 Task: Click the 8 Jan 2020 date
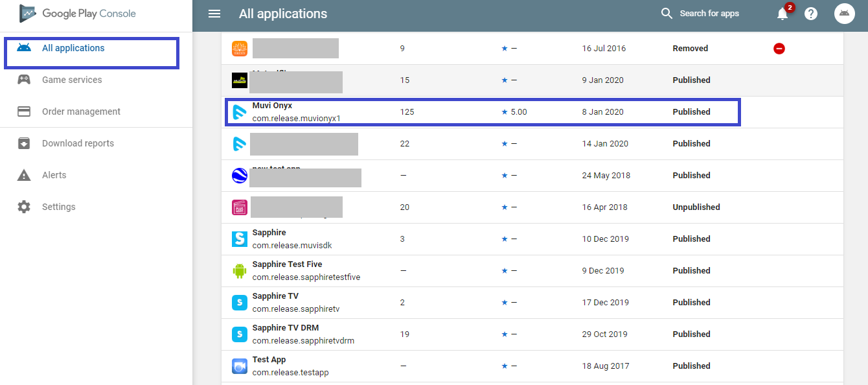pos(603,112)
